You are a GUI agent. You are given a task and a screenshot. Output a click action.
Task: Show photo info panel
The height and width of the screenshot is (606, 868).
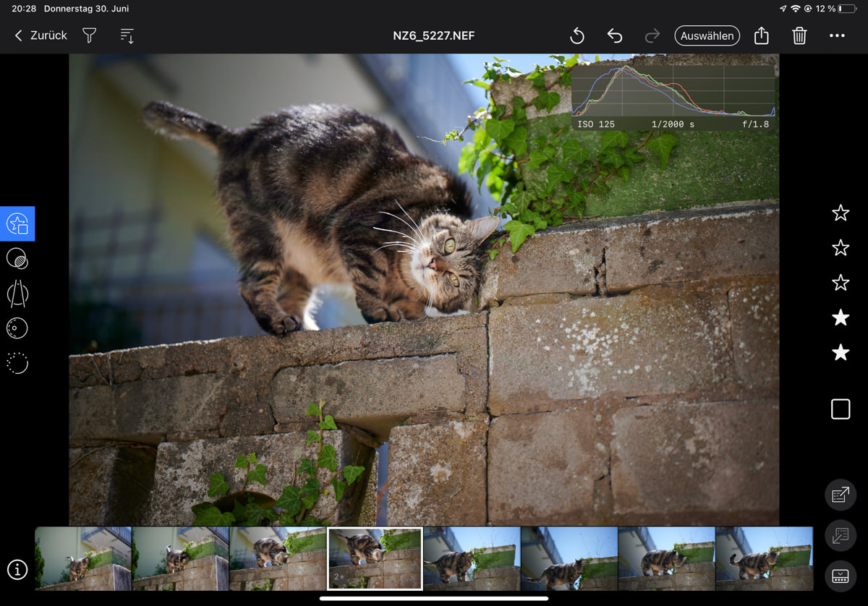[17, 569]
